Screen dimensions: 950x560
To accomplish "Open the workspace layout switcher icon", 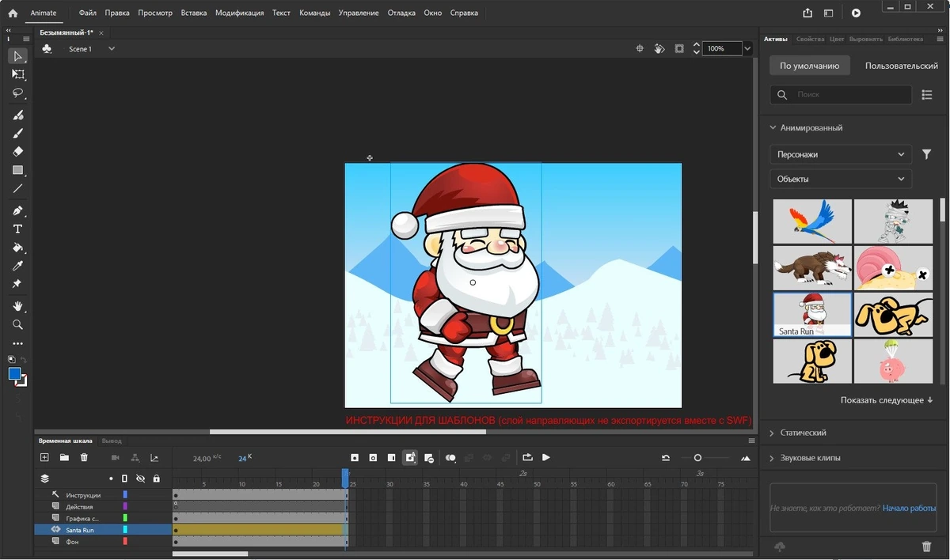I will (x=828, y=13).
